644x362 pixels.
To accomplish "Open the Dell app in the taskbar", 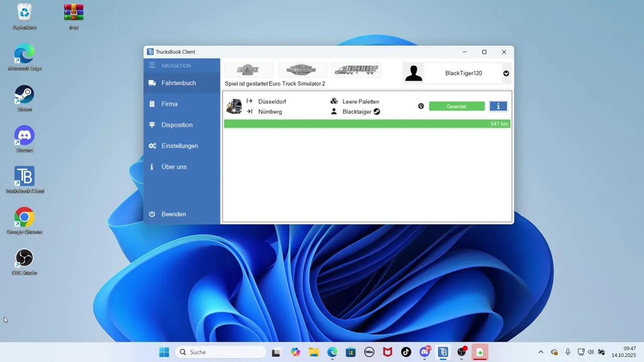I will [369, 352].
